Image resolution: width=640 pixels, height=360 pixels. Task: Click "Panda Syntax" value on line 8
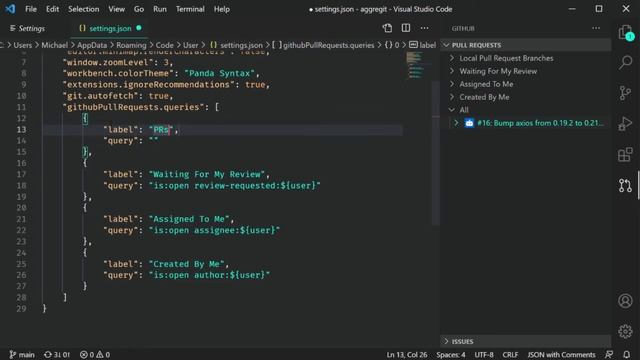coord(220,73)
